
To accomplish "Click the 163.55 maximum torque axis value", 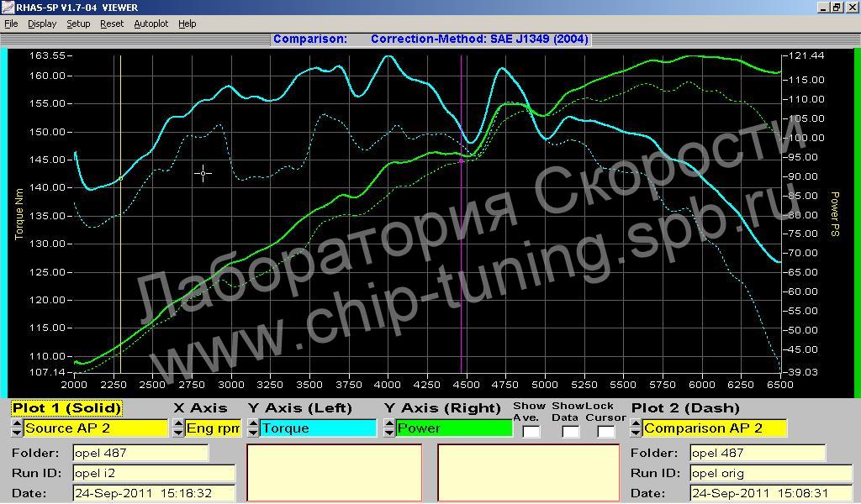I will [x=47, y=55].
